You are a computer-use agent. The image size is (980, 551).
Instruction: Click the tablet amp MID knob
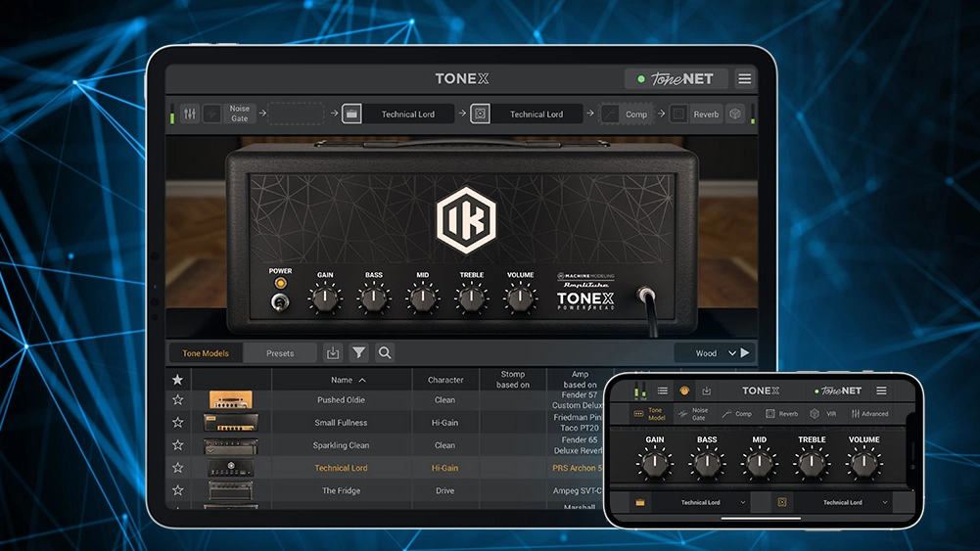click(x=423, y=298)
